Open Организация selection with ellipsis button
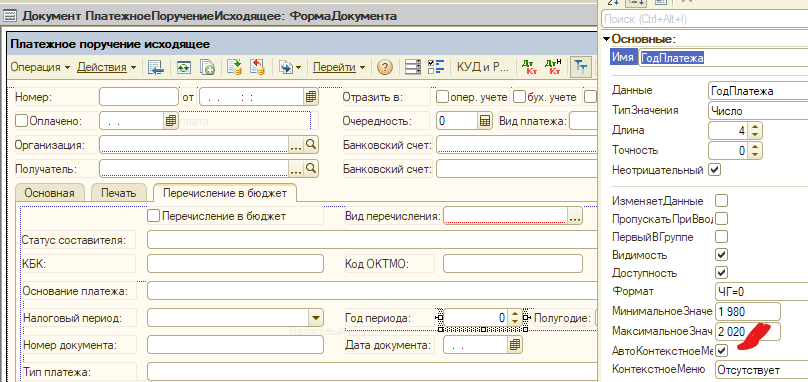The width and height of the screenshot is (808, 382). pos(296,145)
